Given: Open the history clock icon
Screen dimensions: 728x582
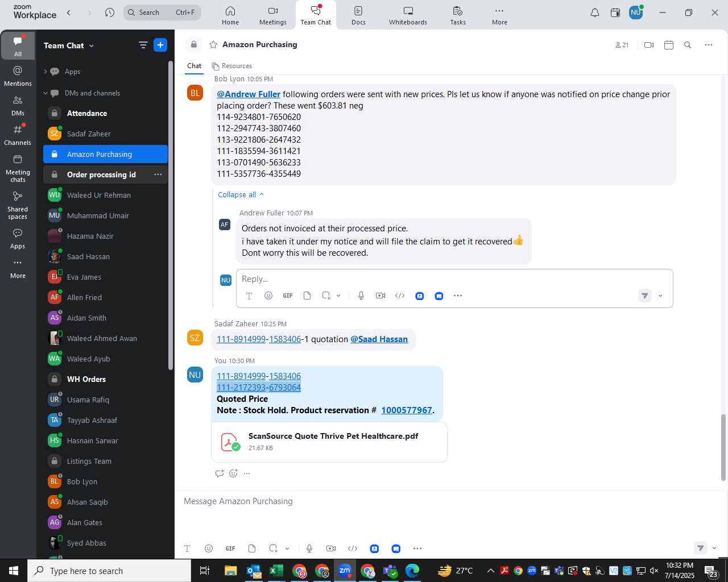Looking at the screenshot, I should [110, 13].
